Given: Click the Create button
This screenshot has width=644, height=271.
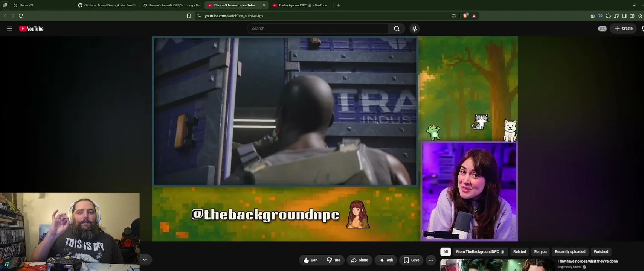Looking at the screenshot, I should [624, 29].
